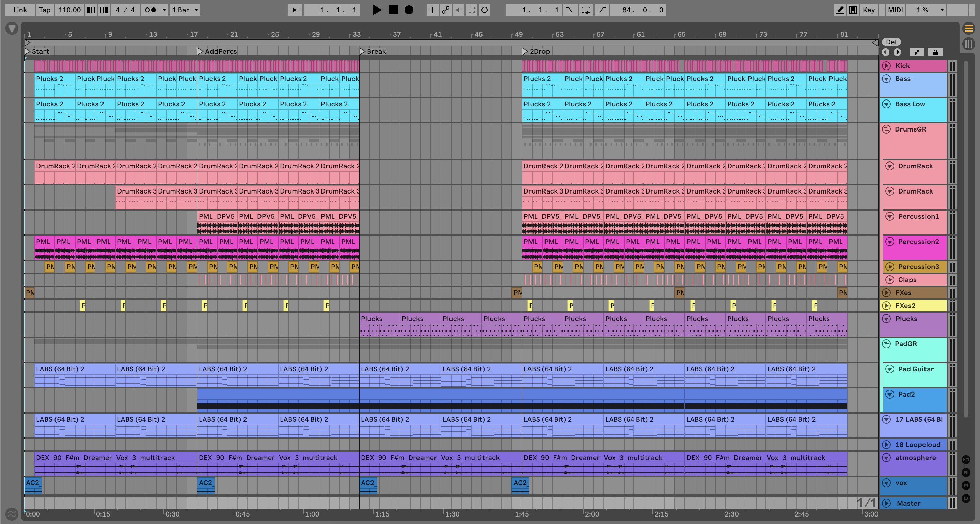The height and width of the screenshot is (524, 980).
Task: Enter Key map mode
Action: (869, 10)
